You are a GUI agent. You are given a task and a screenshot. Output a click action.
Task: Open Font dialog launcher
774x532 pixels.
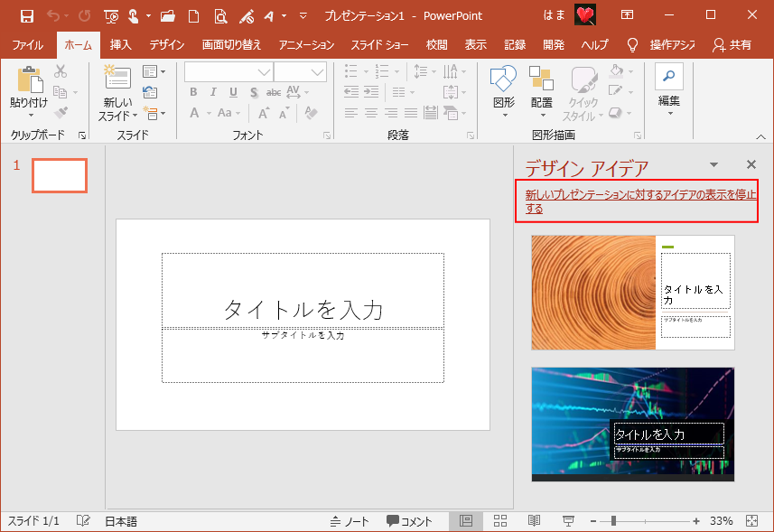(327, 135)
